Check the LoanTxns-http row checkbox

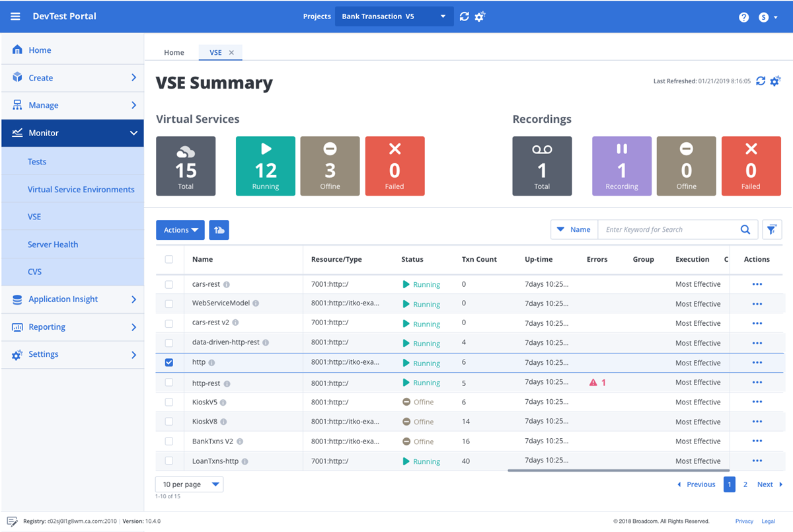point(169,461)
